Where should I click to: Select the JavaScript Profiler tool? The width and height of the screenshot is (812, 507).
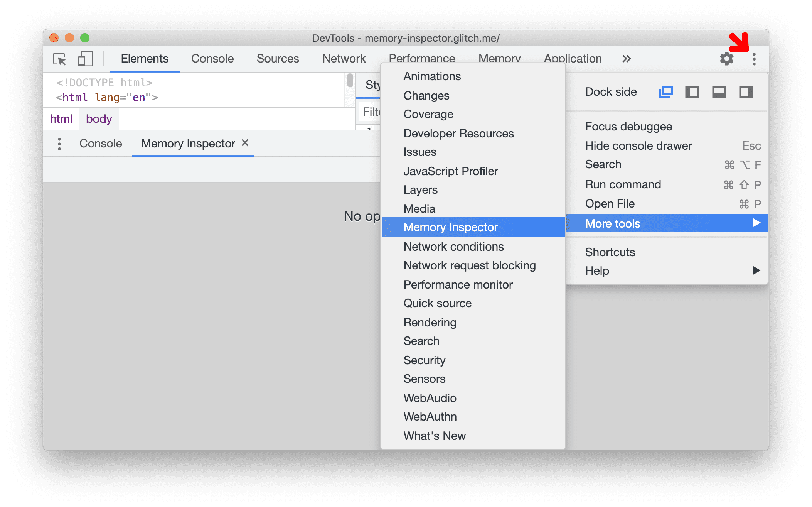click(451, 170)
